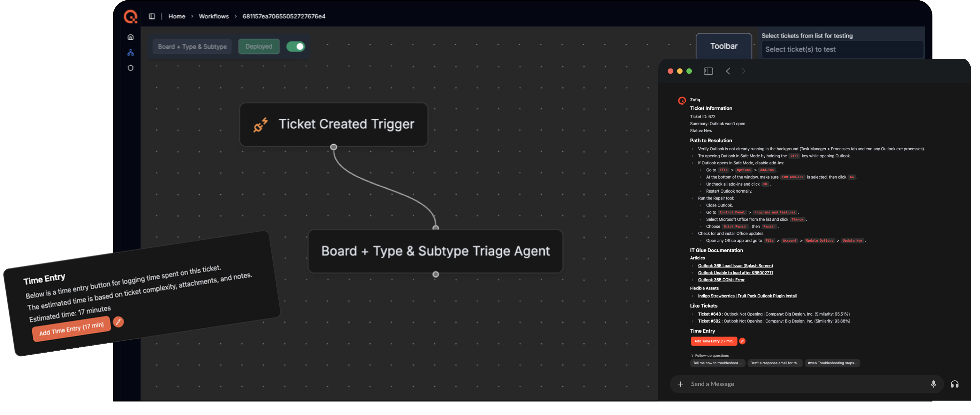
Task: Open the Select ticket(s) to test dropdown
Action: click(842, 50)
